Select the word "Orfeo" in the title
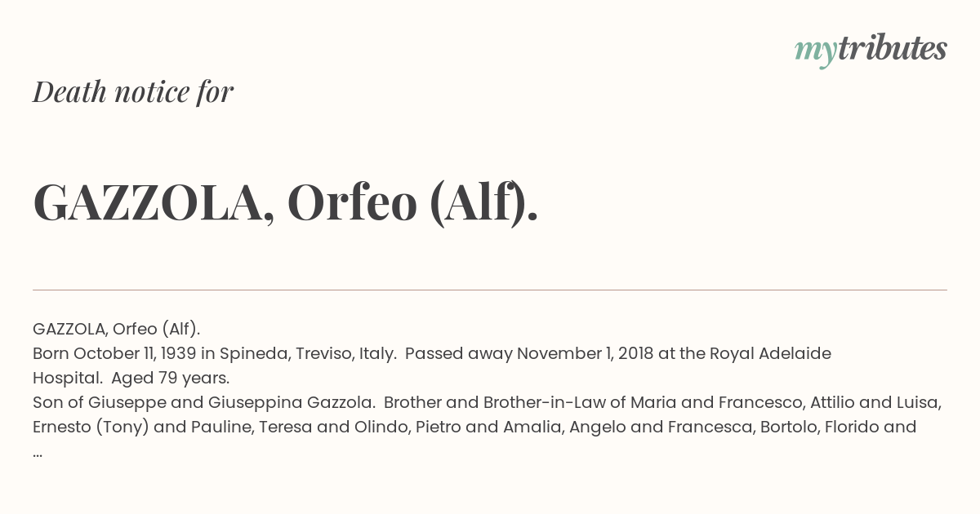 pyautogui.click(x=352, y=202)
